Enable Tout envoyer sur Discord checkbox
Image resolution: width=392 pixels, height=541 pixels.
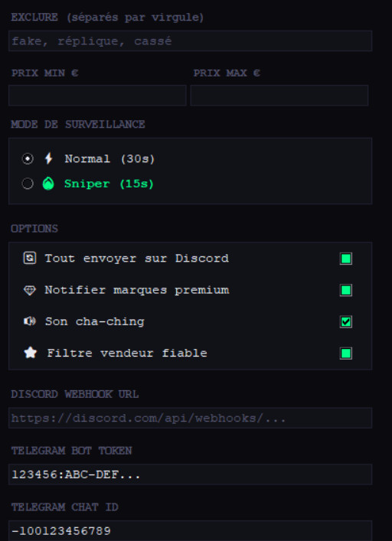pos(346,259)
